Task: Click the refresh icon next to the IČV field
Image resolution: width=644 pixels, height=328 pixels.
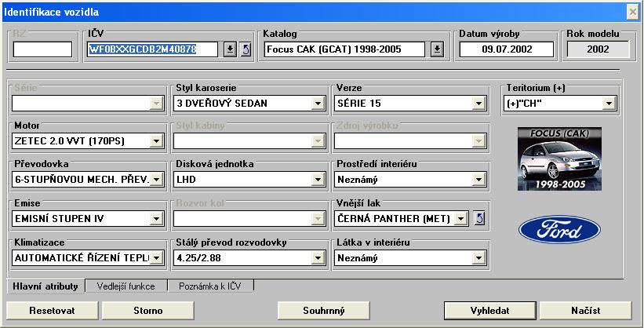Action: 246,49
